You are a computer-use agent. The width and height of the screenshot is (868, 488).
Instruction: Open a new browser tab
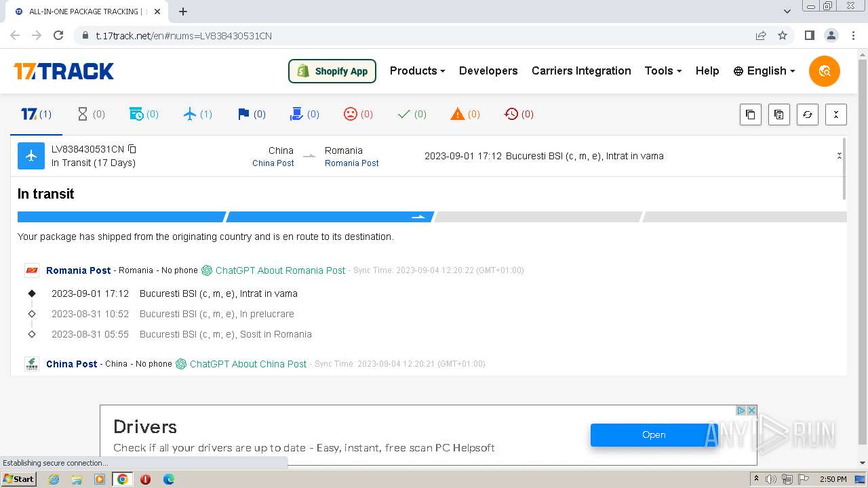(183, 12)
